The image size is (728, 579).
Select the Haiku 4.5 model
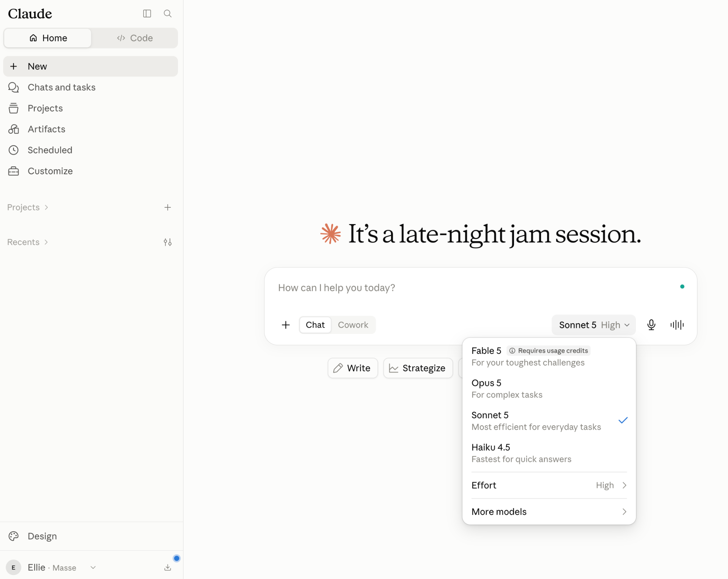click(x=549, y=453)
